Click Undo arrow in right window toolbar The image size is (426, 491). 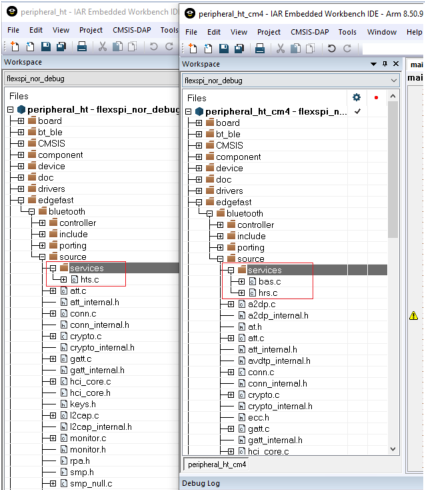coord(331,48)
